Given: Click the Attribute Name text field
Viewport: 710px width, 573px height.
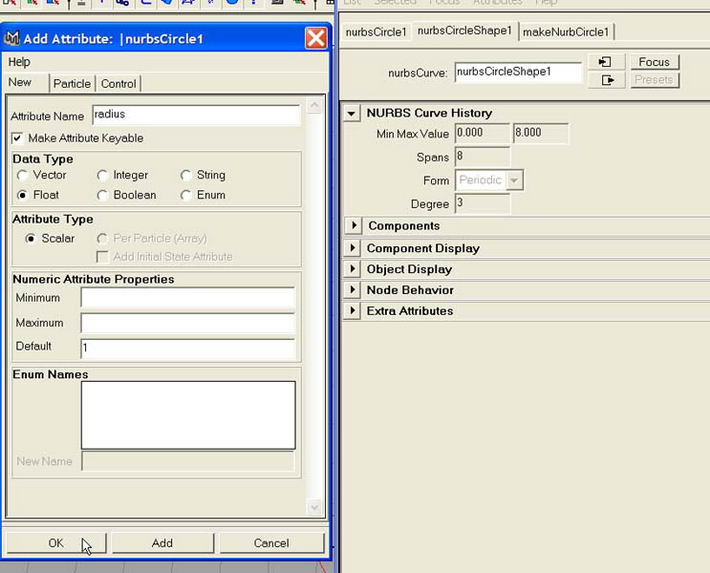Looking at the screenshot, I should tap(196, 115).
